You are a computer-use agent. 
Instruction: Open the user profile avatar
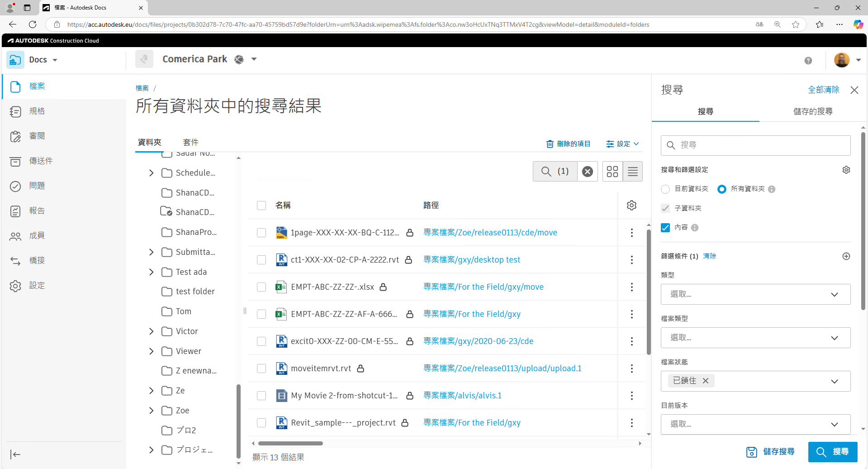(842, 60)
